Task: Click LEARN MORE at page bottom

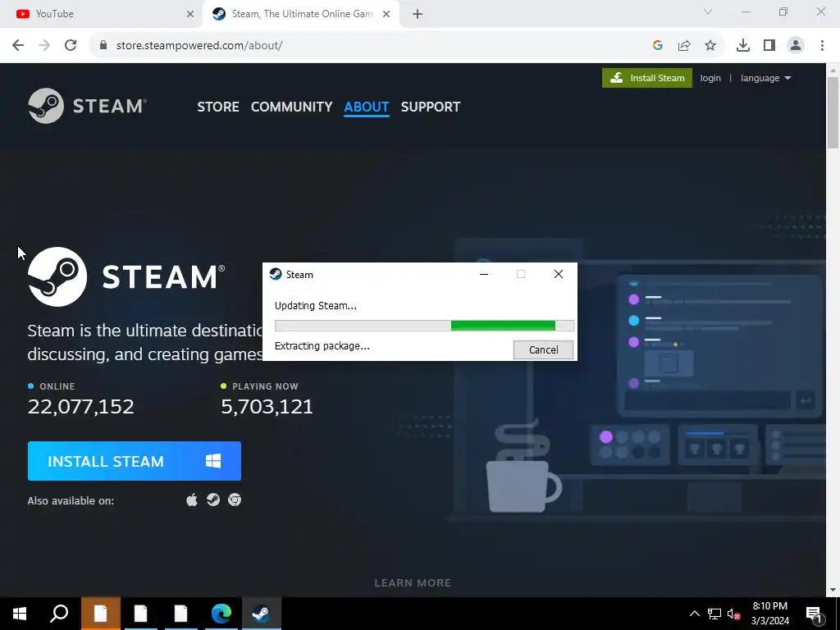Action: pyautogui.click(x=413, y=583)
